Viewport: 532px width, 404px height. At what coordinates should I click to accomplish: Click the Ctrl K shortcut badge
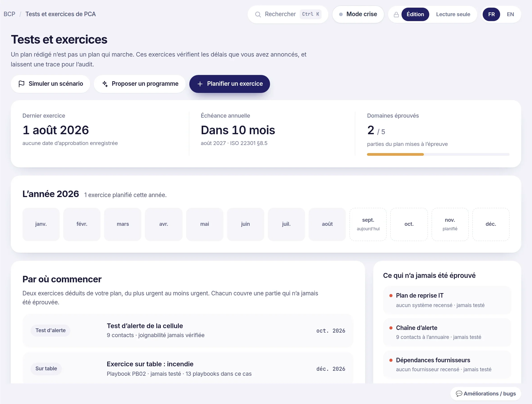pyautogui.click(x=310, y=14)
